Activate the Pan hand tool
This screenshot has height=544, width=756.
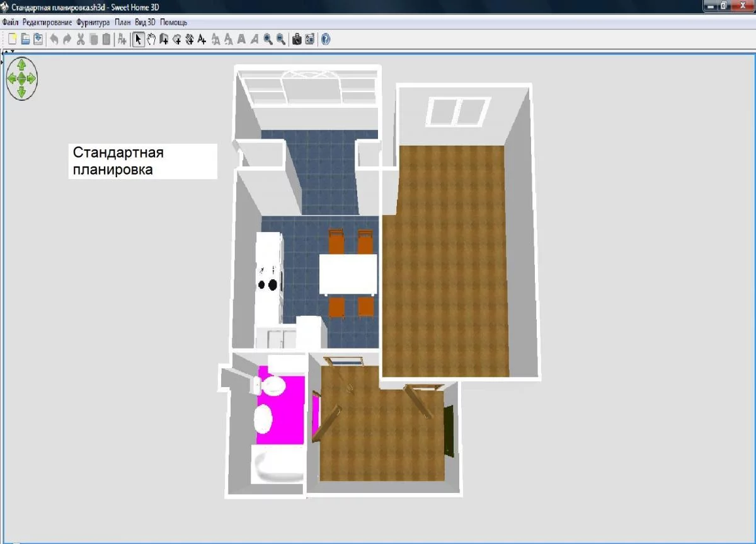coord(151,39)
